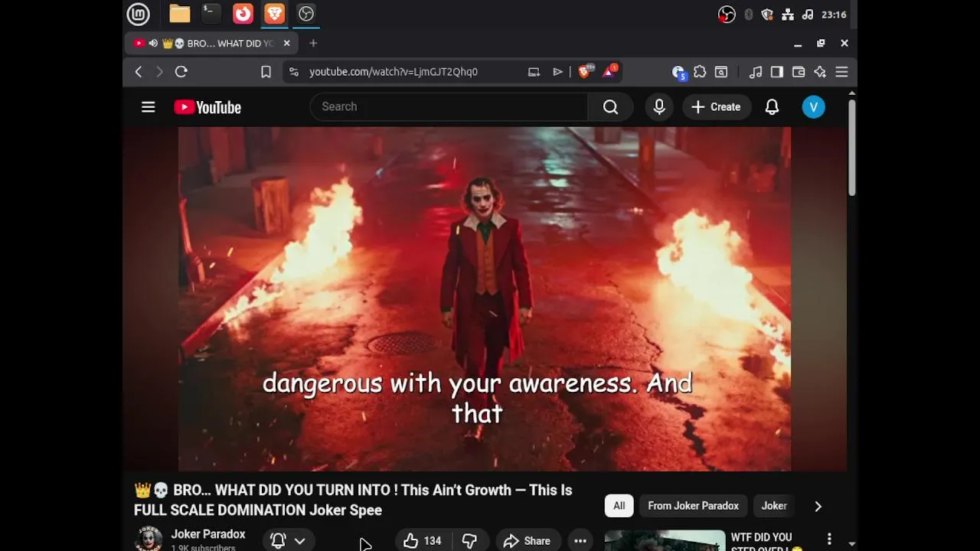This screenshot has height=551, width=980.
Task: Open the extension icon with badge 5
Action: 678,72
